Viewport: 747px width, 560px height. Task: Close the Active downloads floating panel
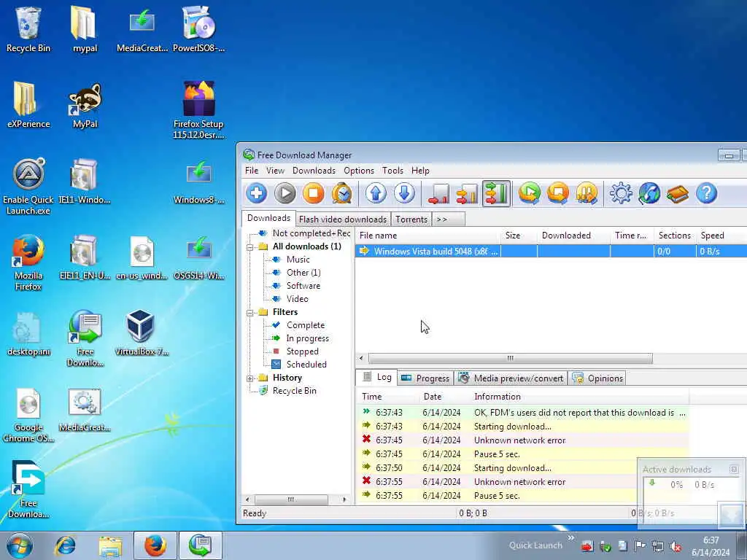tap(734, 470)
